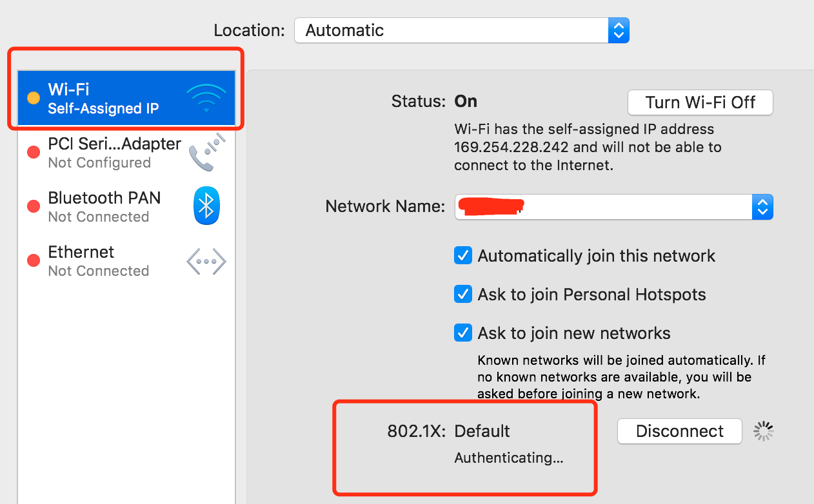This screenshot has width=814, height=504.
Task: Click the Network Name dropdown chevron arrows
Action: (x=762, y=206)
